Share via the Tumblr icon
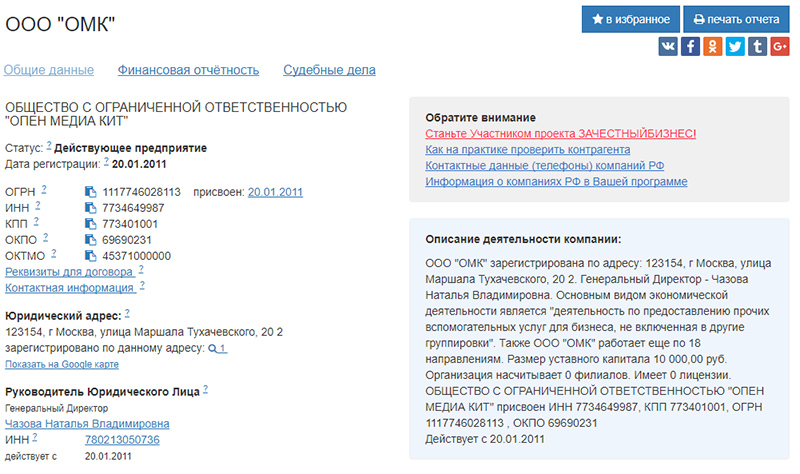The height and width of the screenshot is (474, 800). 758,46
